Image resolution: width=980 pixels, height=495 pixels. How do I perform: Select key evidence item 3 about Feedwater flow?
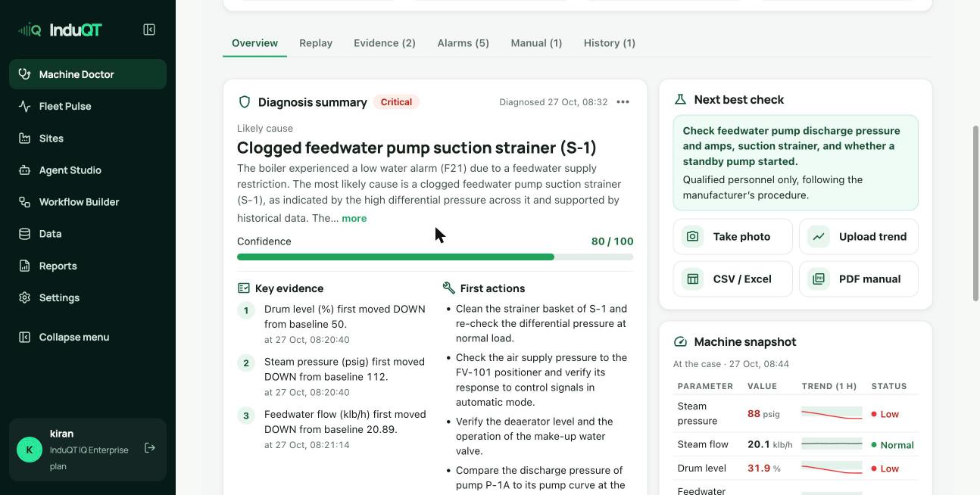333,429
